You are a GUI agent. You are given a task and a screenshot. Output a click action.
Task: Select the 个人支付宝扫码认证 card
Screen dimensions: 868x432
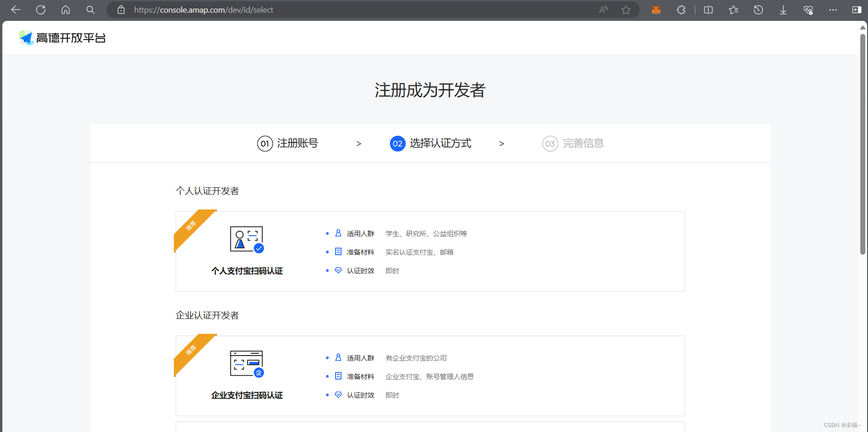tap(430, 252)
